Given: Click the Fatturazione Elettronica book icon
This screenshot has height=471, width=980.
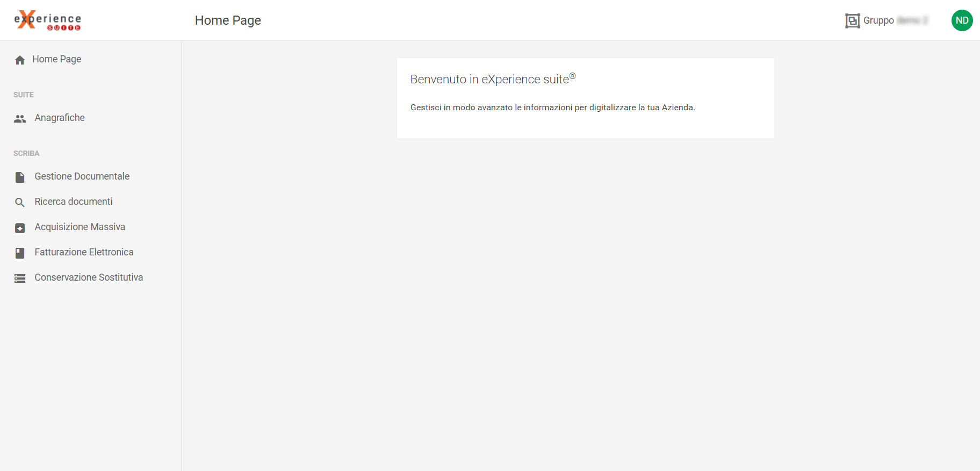Looking at the screenshot, I should (20, 253).
